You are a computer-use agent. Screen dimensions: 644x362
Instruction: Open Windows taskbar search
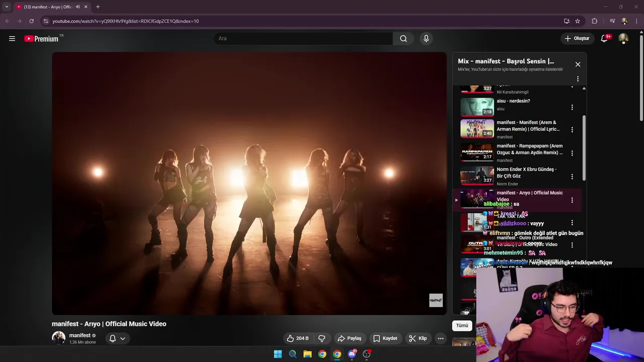(x=292, y=354)
